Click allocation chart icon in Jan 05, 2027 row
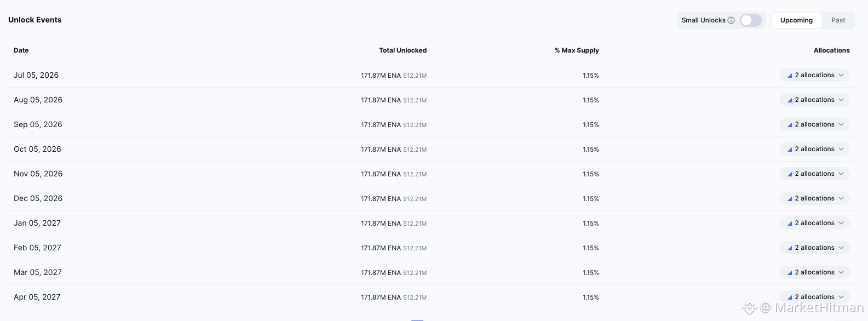Viewport: 868px width, 321px height. 790,223
